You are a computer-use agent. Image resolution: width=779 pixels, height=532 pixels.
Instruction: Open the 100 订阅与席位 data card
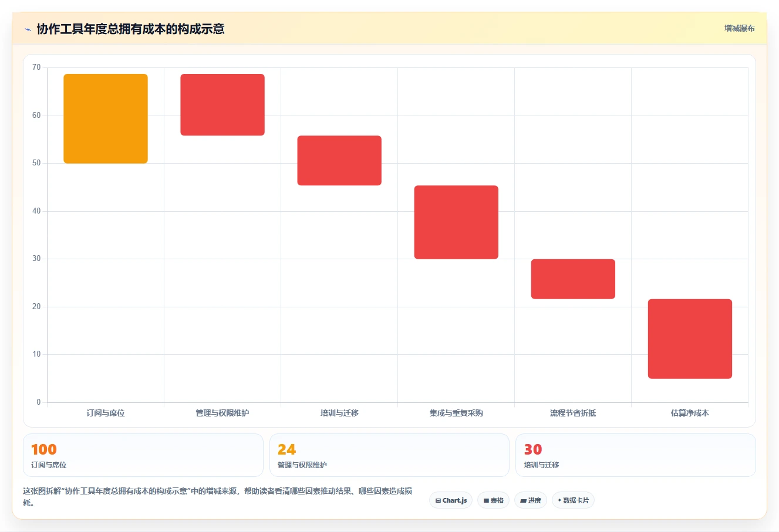(143, 455)
